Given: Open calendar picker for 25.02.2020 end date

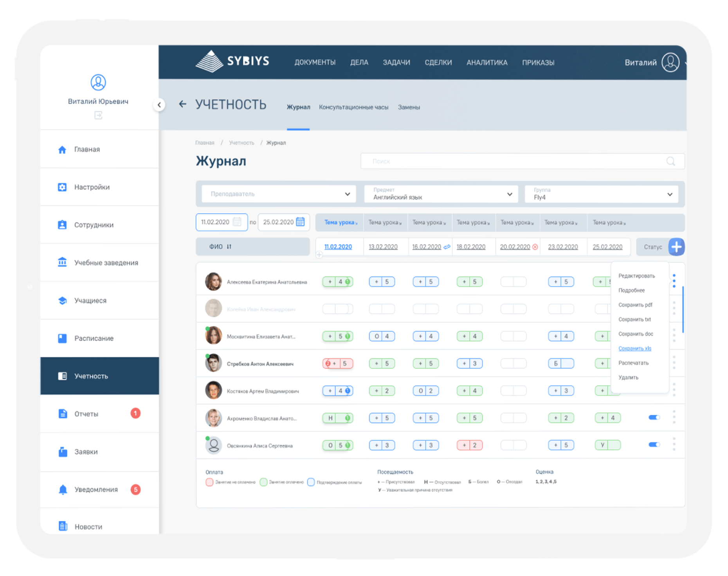Looking at the screenshot, I should coord(300,222).
